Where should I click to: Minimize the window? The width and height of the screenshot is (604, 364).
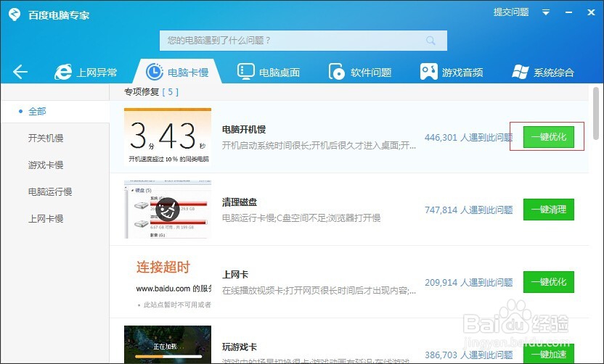coord(568,13)
